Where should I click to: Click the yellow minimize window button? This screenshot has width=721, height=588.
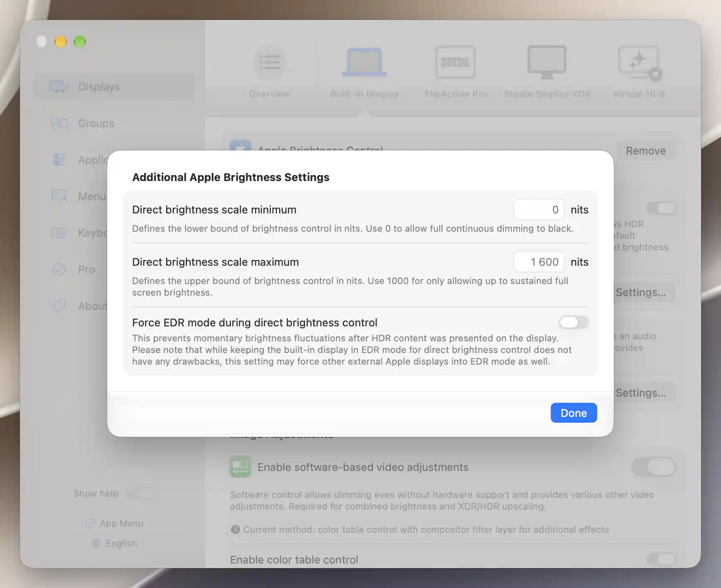click(x=61, y=42)
